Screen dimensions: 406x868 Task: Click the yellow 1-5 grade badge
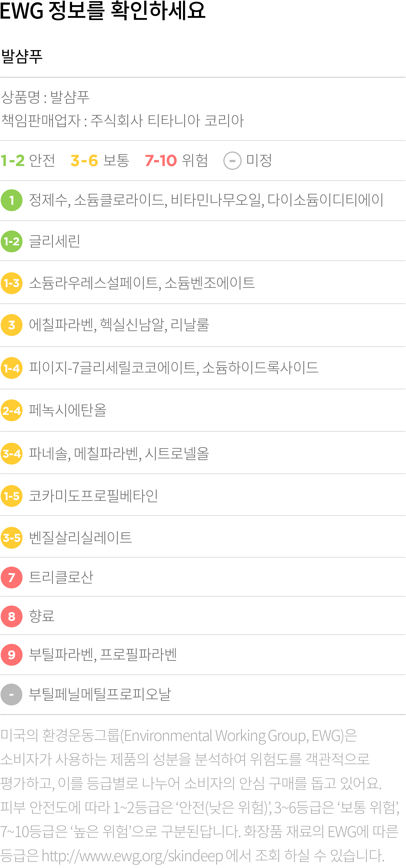11,496
